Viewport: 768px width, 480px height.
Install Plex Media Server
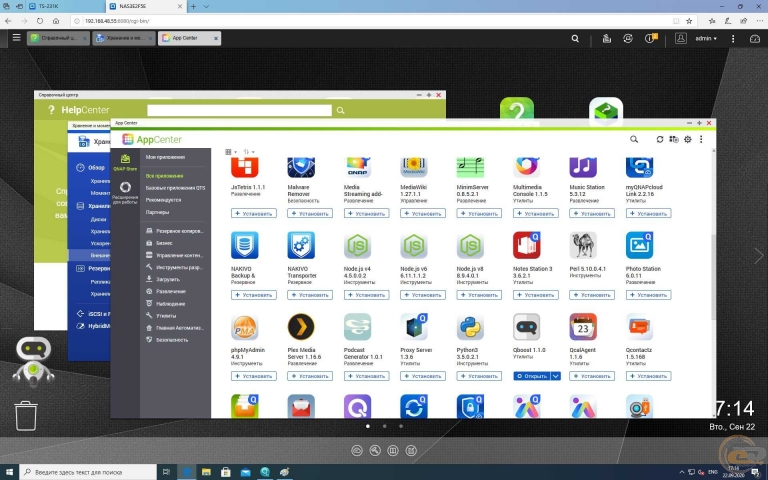(310, 376)
